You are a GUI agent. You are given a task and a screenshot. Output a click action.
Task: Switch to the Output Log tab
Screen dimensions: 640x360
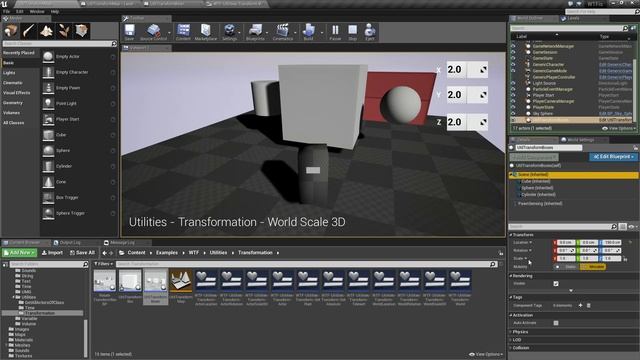[x=70, y=242]
